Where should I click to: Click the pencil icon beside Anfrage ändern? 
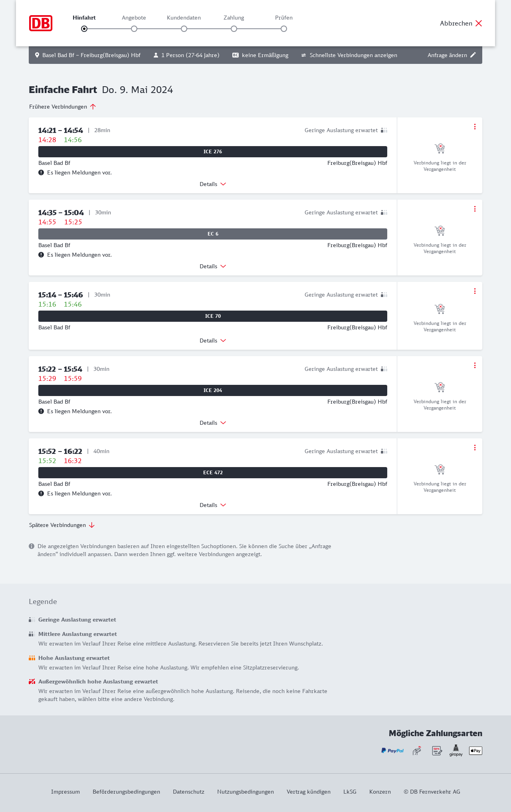[x=473, y=55]
